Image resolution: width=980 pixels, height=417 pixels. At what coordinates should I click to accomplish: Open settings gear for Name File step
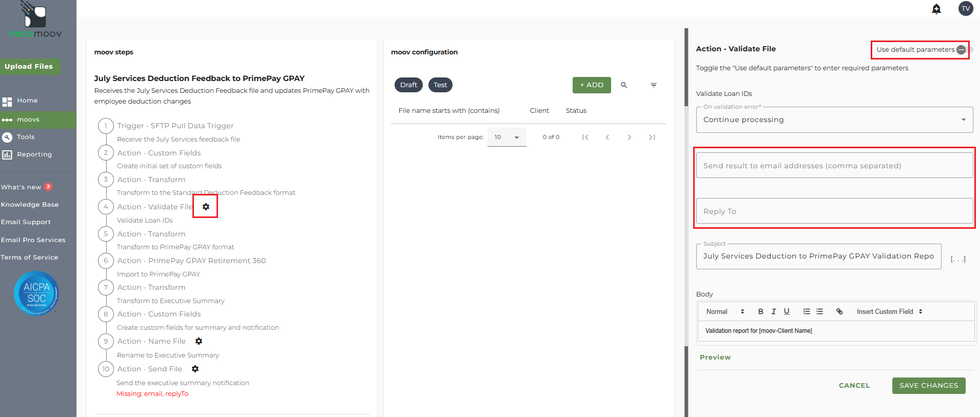[x=199, y=341]
